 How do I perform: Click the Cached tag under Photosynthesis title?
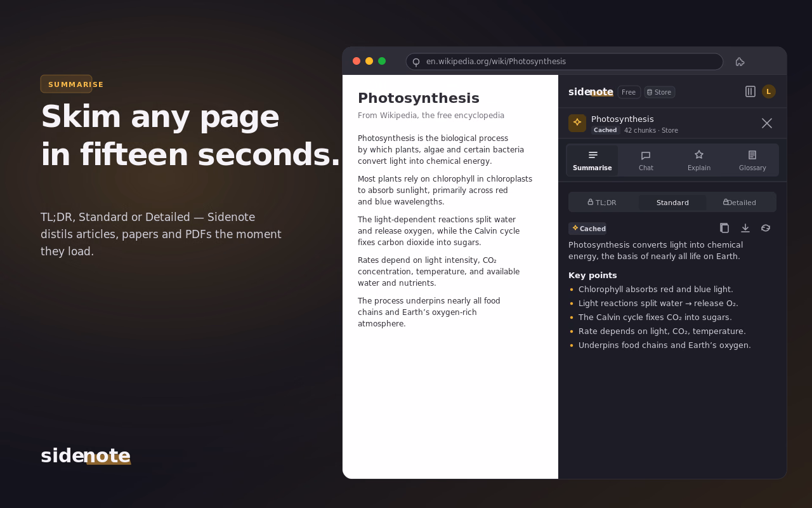click(605, 130)
